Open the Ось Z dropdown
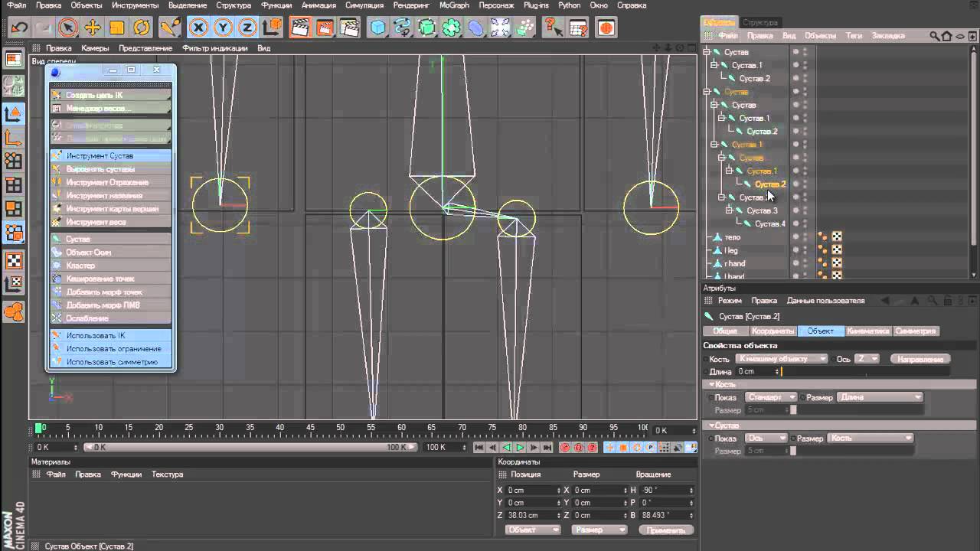 (867, 359)
